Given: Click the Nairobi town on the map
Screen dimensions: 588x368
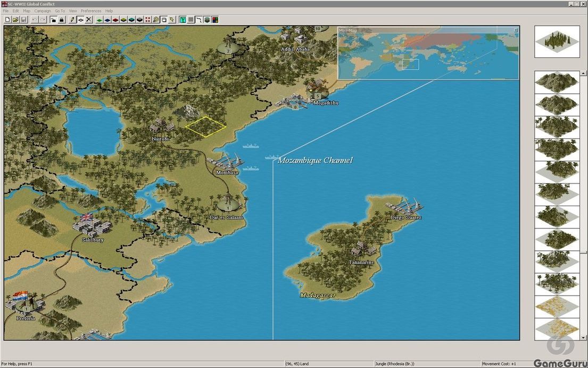Looking at the screenshot, I should (162, 126).
